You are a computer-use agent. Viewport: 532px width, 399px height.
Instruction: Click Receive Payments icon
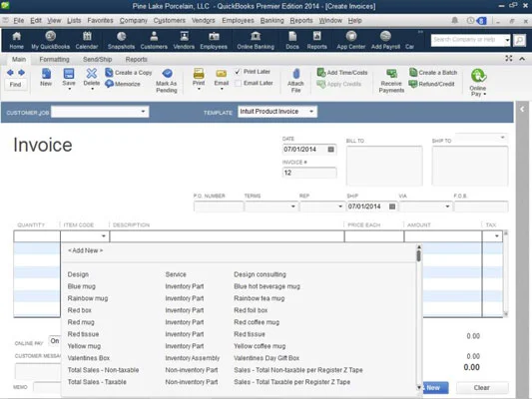click(x=391, y=81)
